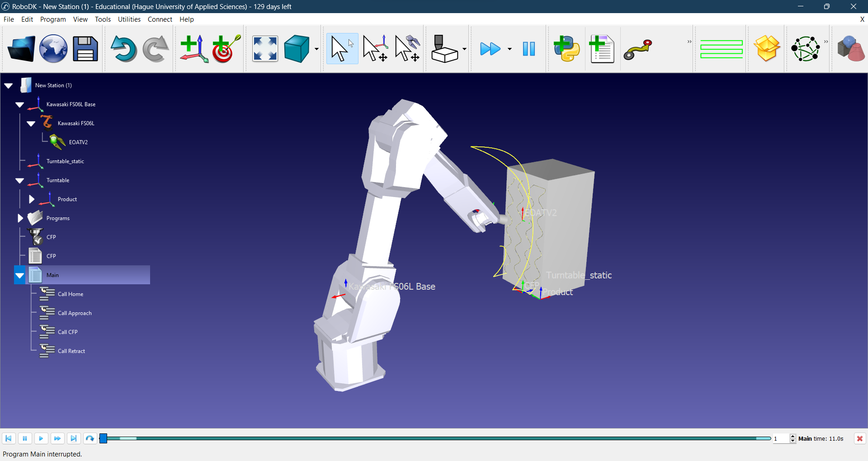Collapse Kawasaki FS06L robot node

pos(31,123)
